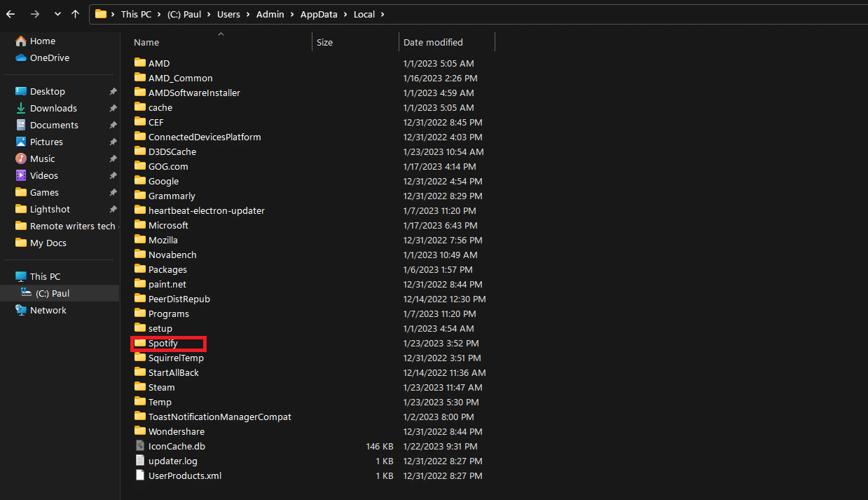Select 'This PC' breadcrumb in address bar

pos(136,14)
